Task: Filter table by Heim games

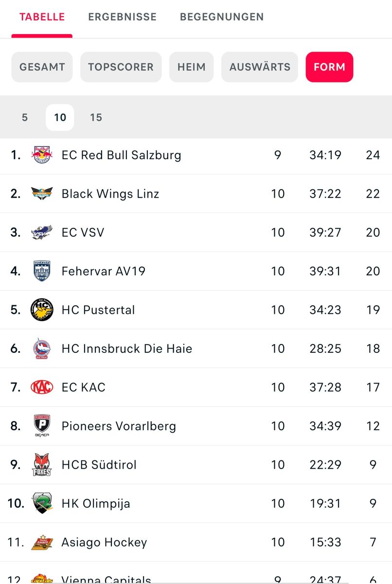Action: pyautogui.click(x=191, y=67)
